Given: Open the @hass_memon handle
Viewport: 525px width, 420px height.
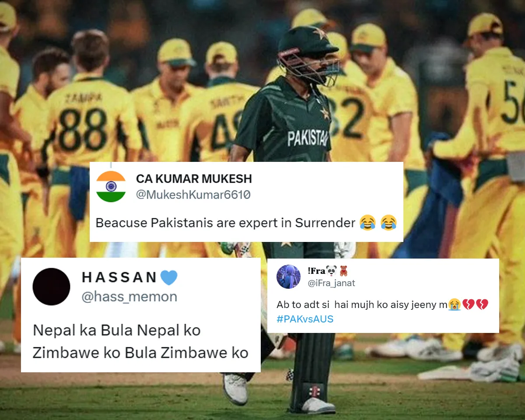Looking at the screenshot, I should tap(129, 297).
